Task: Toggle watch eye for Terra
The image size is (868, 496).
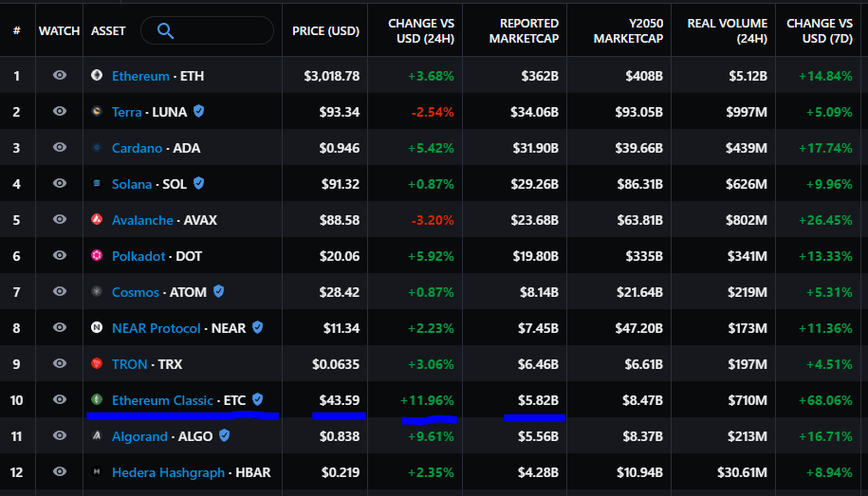Action: pyautogui.click(x=60, y=111)
